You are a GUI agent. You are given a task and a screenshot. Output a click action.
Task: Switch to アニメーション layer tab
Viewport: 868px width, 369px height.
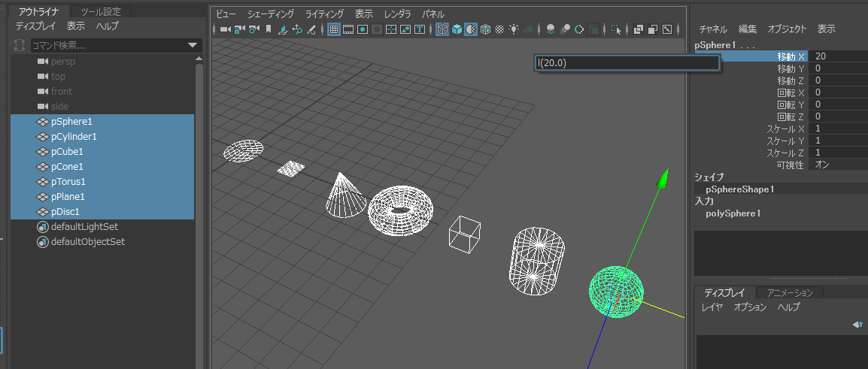790,292
